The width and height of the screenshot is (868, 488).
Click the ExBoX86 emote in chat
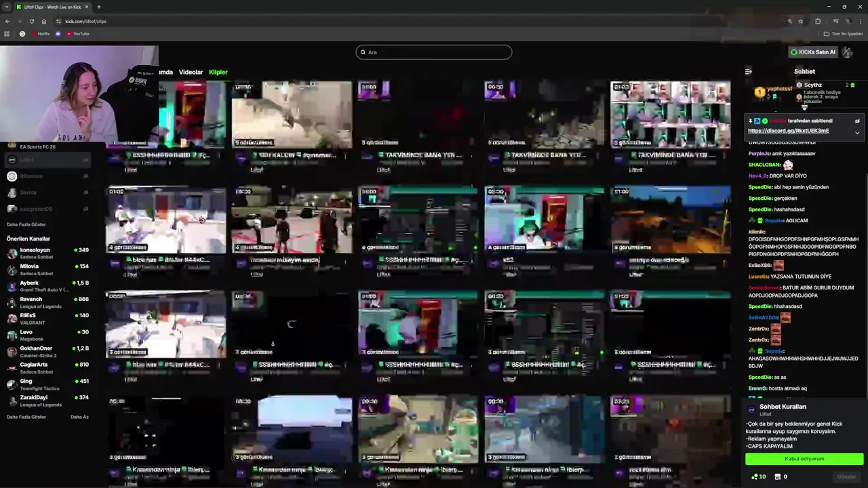click(778, 265)
